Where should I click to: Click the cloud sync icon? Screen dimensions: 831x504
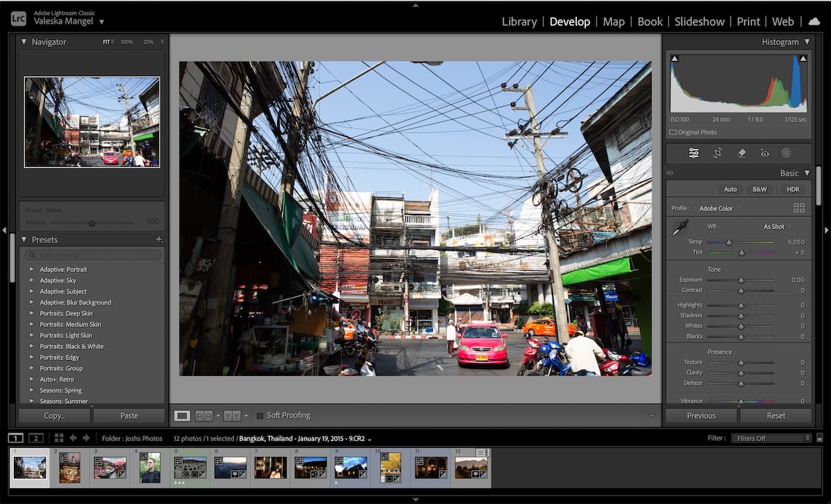[814, 21]
